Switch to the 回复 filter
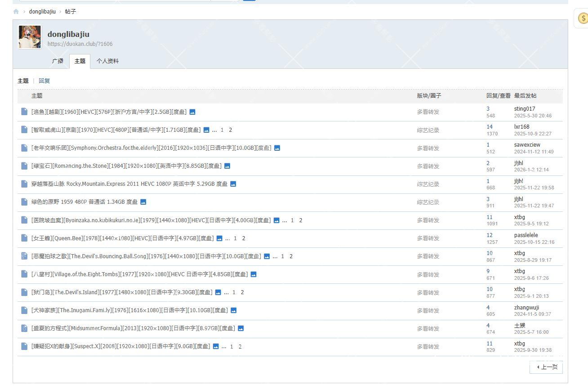 pyautogui.click(x=44, y=81)
